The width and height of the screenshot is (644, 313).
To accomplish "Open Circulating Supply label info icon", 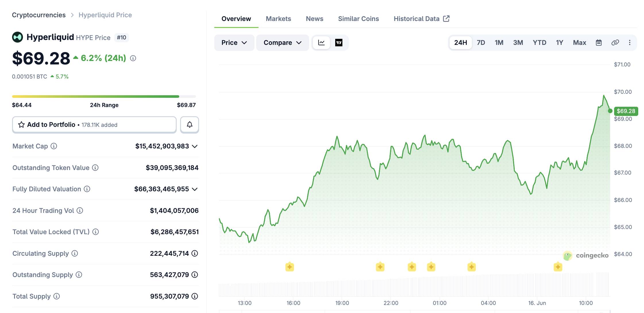I will 75,253.
